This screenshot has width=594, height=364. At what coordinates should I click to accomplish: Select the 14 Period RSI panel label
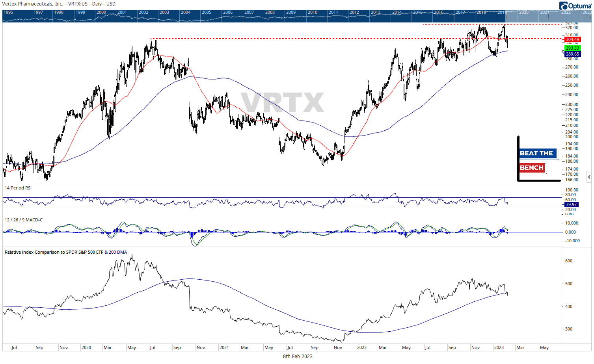point(18,188)
